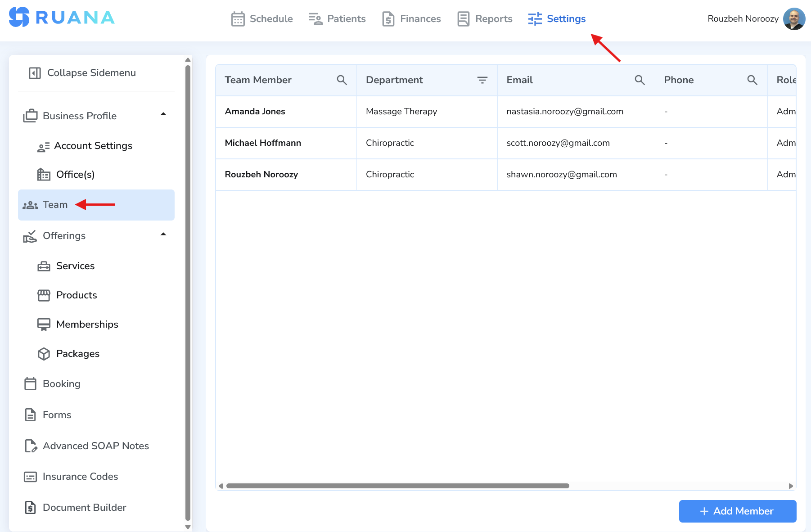Open the Team section in sidebar
The width and height of the screenshot is (811, 532).
(x=54, y=204)
